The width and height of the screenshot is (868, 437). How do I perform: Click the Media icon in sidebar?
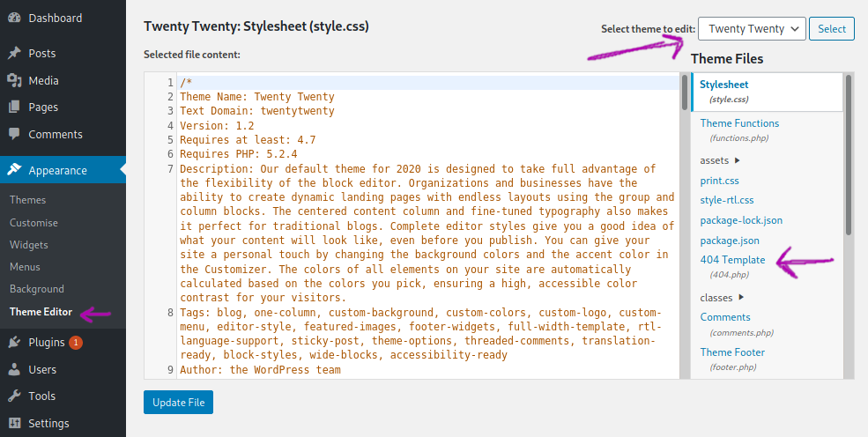14,80
